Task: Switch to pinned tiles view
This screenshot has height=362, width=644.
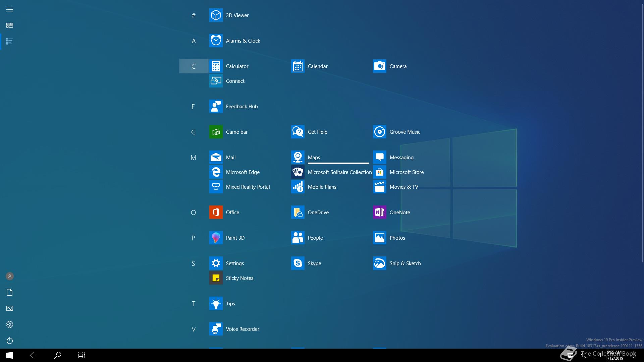Action: pos(10,25)
